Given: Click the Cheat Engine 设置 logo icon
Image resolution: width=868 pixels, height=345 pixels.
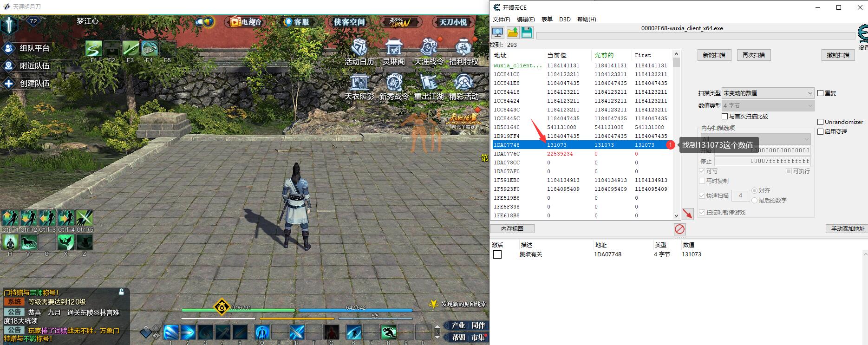Looking at the screenshot, I should 863,34.
